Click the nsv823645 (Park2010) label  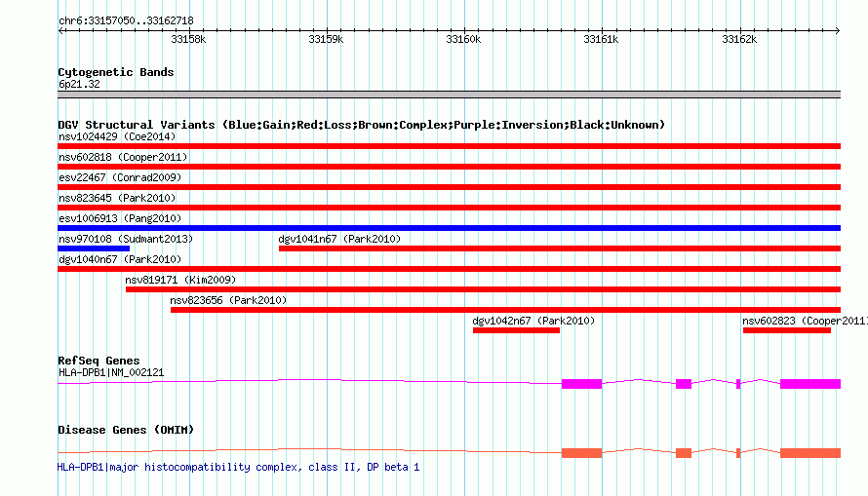117,198
